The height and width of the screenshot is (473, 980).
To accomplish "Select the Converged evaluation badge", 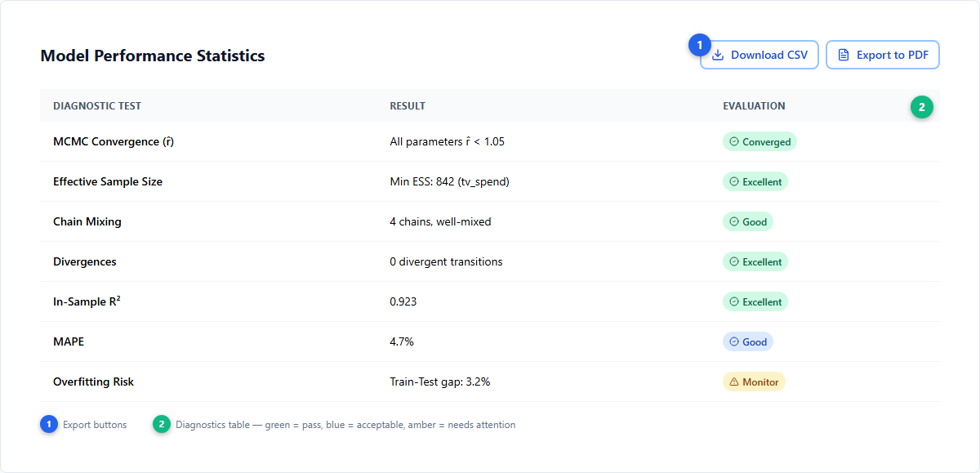I will tap(759, 141).
